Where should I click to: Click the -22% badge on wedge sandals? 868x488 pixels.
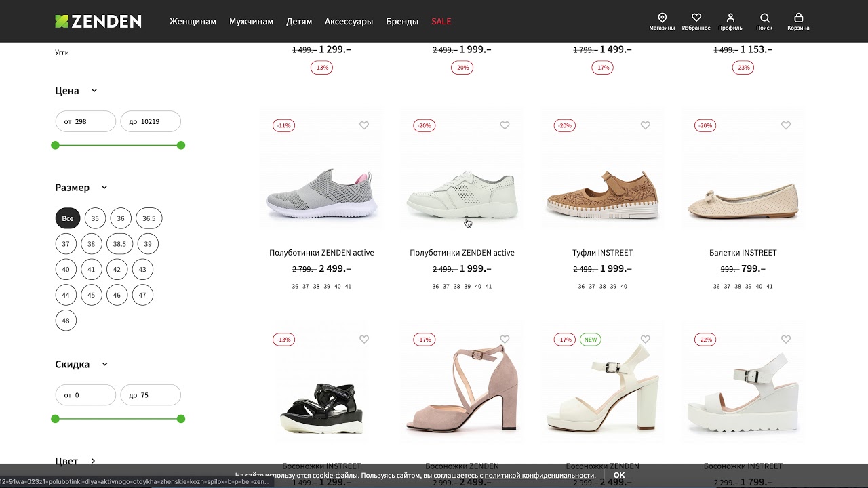705,340
